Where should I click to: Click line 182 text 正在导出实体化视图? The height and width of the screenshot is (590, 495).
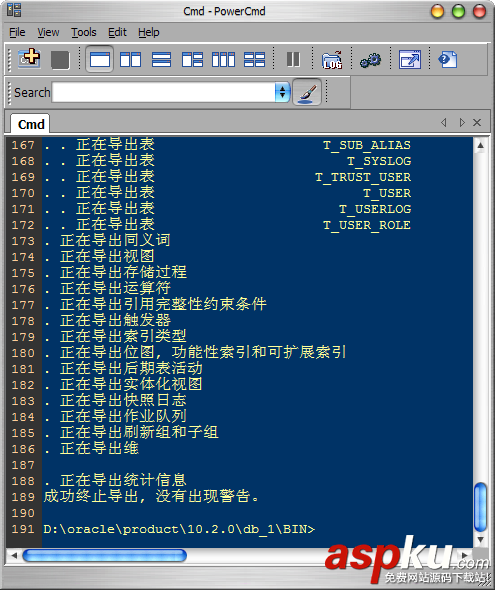coord(131,385)
